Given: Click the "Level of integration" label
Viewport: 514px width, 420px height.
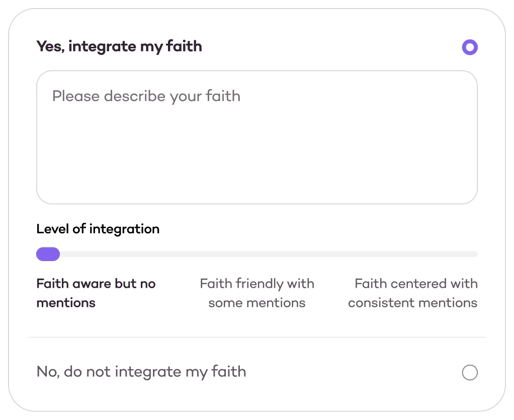Looking at the screenshot, I should 98,229.
